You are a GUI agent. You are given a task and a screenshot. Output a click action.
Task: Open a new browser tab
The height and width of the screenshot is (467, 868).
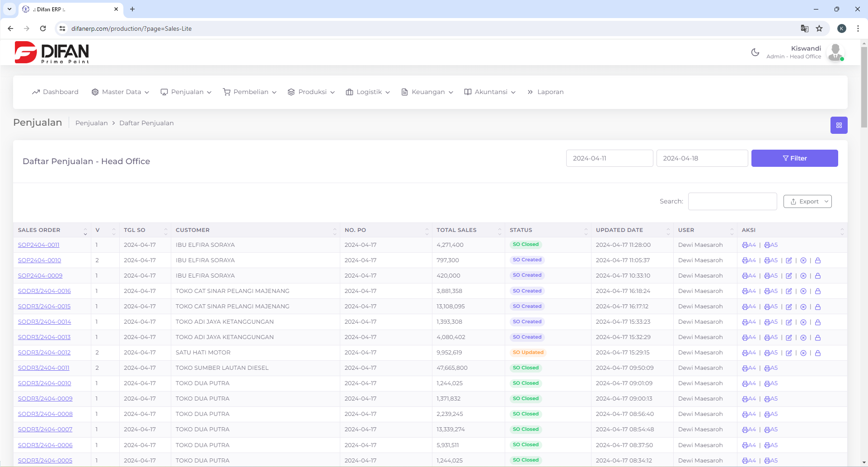[x=132, y=9]
